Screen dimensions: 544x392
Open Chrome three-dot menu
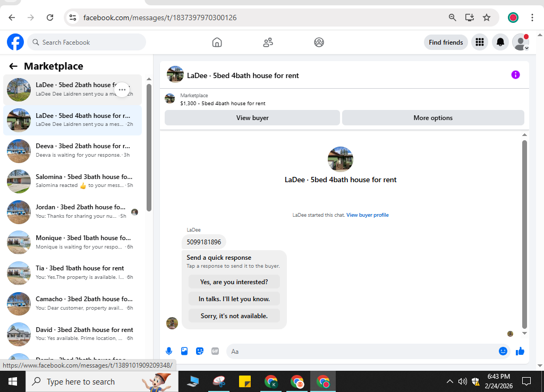532,18
